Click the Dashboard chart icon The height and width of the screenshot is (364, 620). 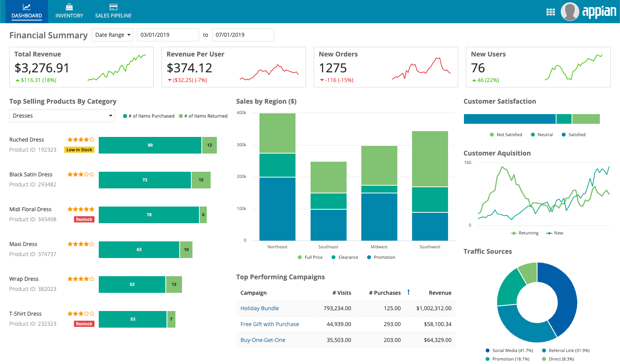[x=27, y=7]
